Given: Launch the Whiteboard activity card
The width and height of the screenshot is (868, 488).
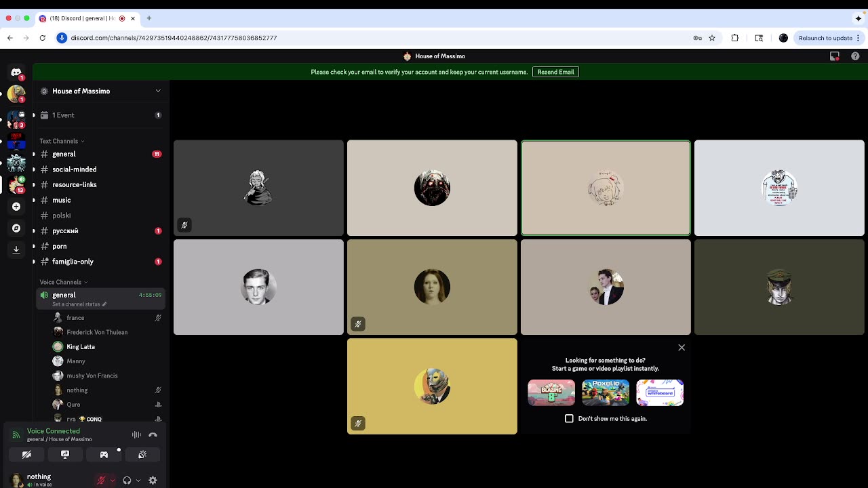Looking at the screenshot, I should [x=660, y=393].
